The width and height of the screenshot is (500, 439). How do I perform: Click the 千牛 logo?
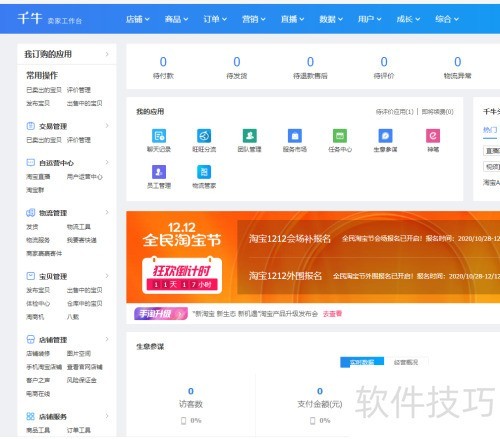(29, 18)
